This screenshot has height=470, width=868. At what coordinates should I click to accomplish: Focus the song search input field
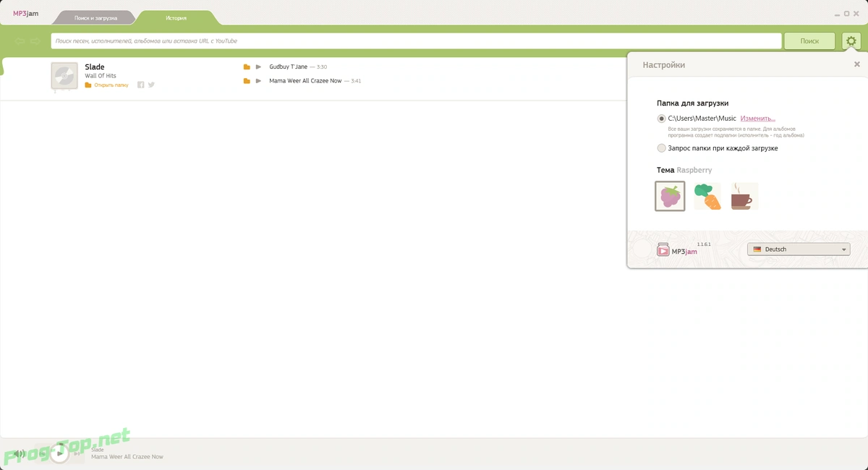416,41
